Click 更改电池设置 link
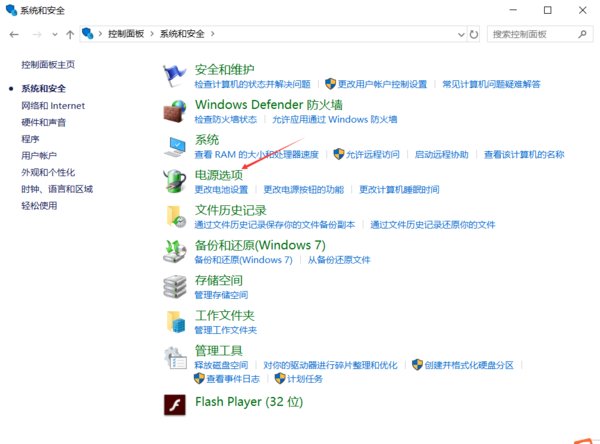Image resolution: width=600 pixels, height=444 pixels. pyautogui.click(x=221, y=189)
